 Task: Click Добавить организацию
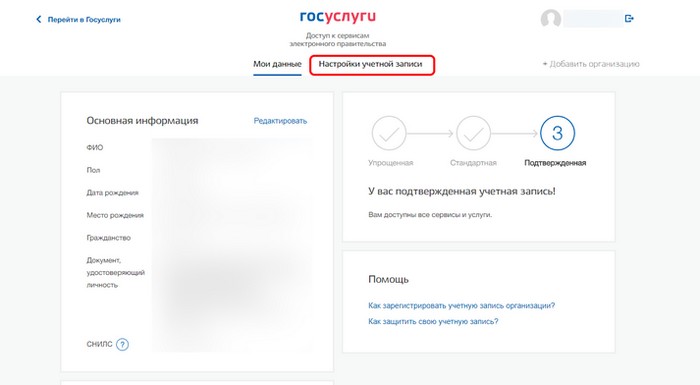tap(591, 64)
